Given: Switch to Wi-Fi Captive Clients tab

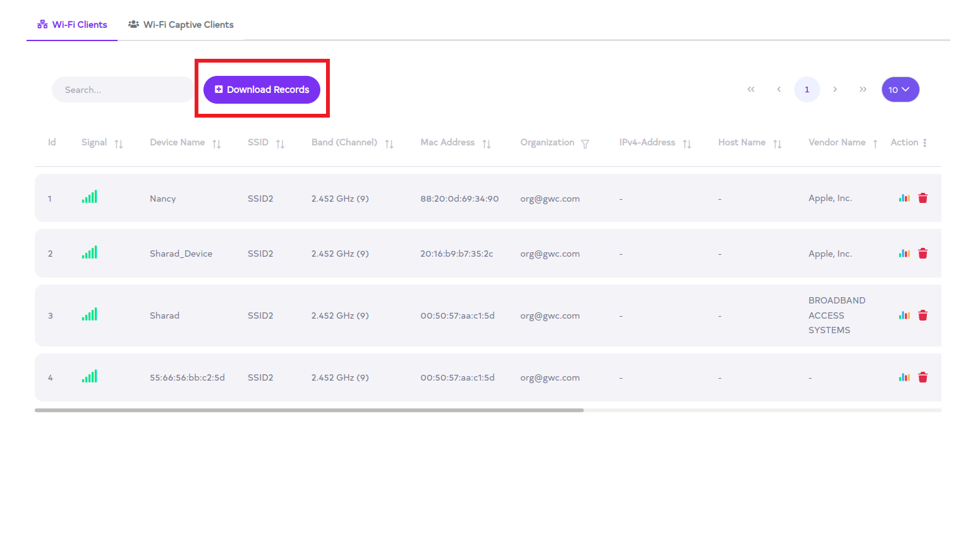Looking at the screenshot, I should pos(181,25).
